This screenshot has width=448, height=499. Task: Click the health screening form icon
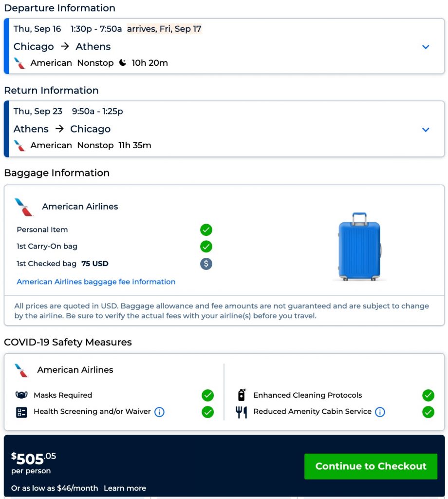(21, 412)
